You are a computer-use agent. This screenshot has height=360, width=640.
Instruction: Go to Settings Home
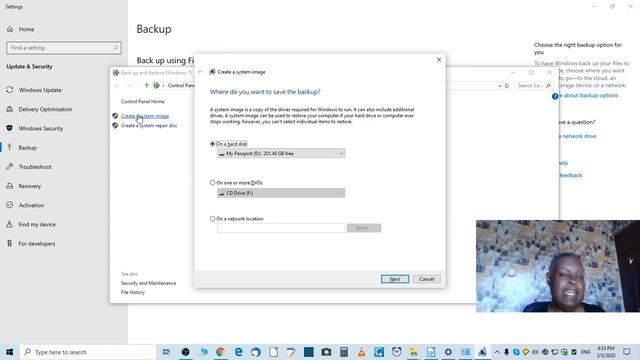[x=26, y=29]
